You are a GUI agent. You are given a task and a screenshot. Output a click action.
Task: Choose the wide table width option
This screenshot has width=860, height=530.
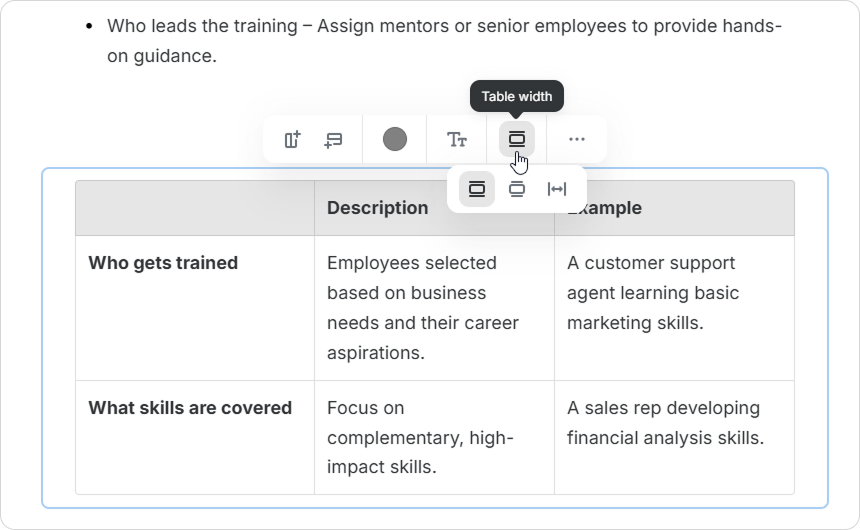point(517,189)
